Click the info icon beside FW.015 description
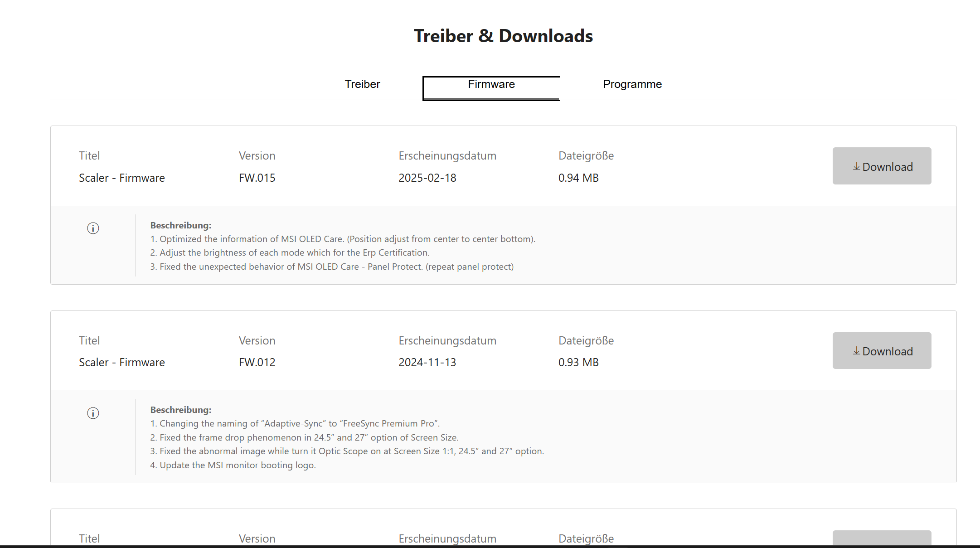The image size is (980, 548). [x=93, y=228]
